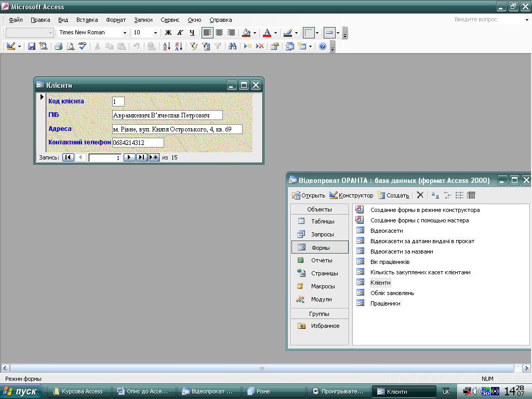Expand the View mode dropdown arrow
The height and width of the screenshot is (399, 532).
coord(19,46)
